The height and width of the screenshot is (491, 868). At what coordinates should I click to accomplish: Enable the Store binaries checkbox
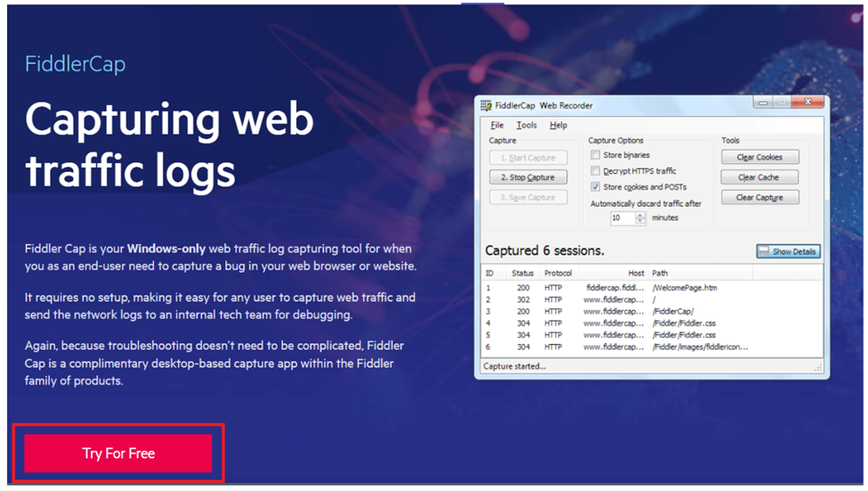click(x=595, y=155)
